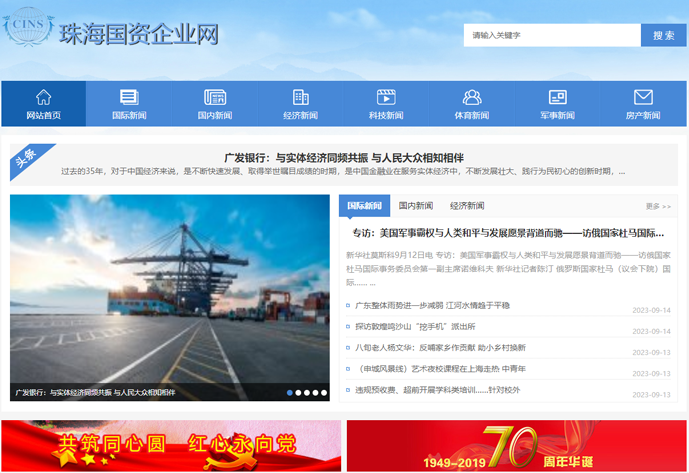Click the home icon for 网站首页

click(x=43, y=97)
